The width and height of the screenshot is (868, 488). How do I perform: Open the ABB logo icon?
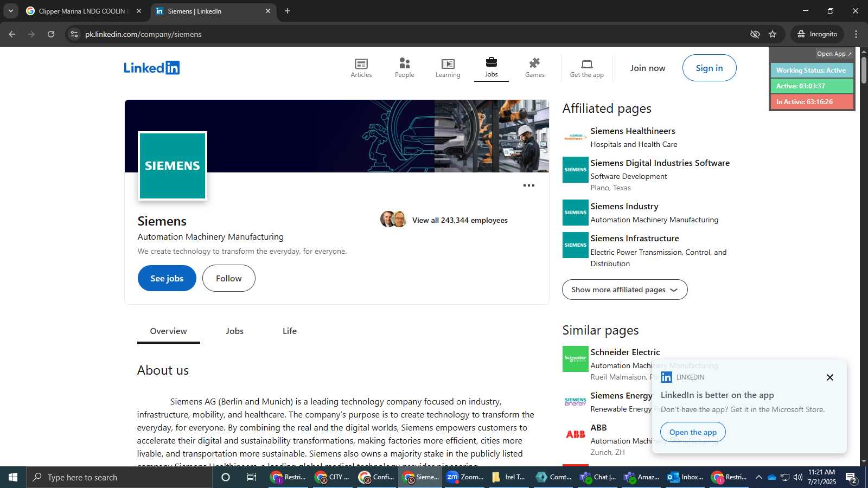click(x=575, y=434)
